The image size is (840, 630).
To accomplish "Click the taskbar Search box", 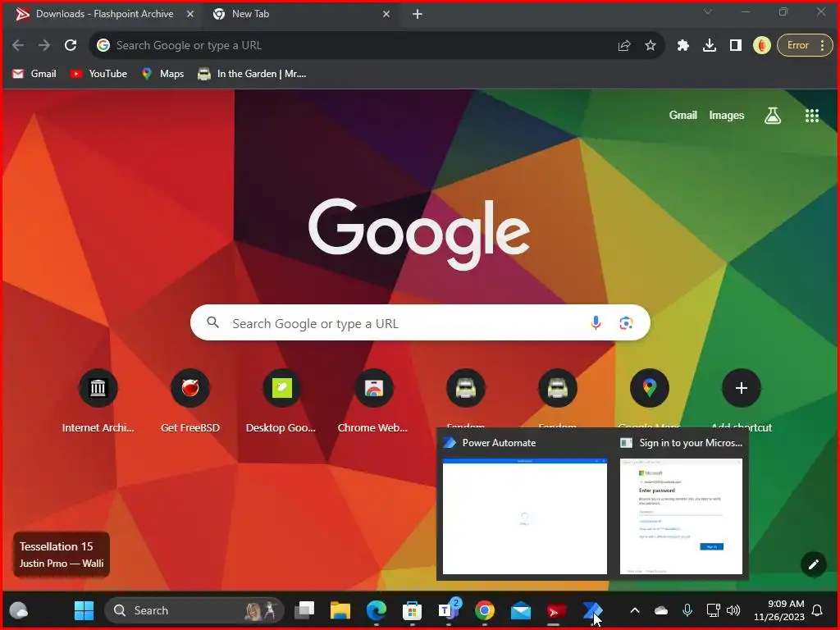I will pos(194,610).
